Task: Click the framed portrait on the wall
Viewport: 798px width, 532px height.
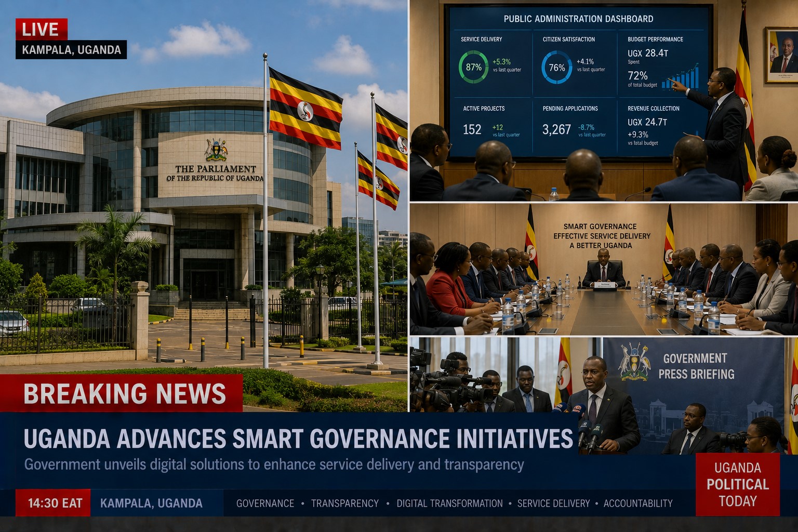Action: point(781,55)
